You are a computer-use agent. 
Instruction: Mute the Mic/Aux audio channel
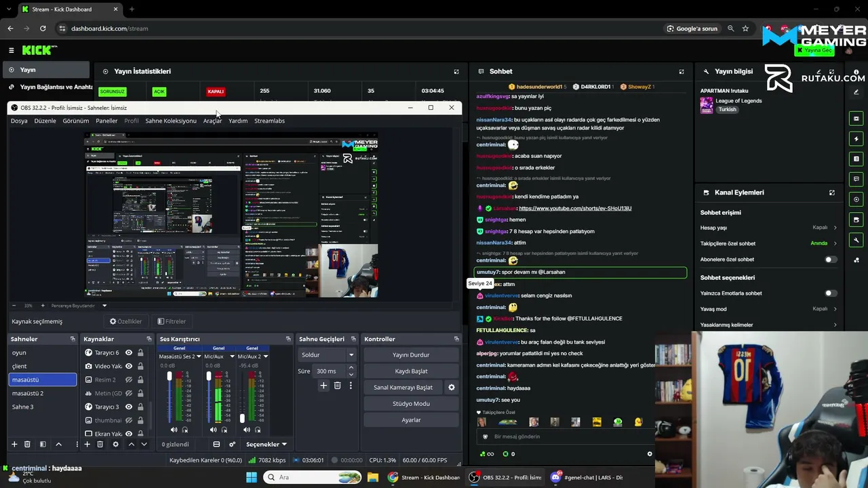tap(213, 430)
